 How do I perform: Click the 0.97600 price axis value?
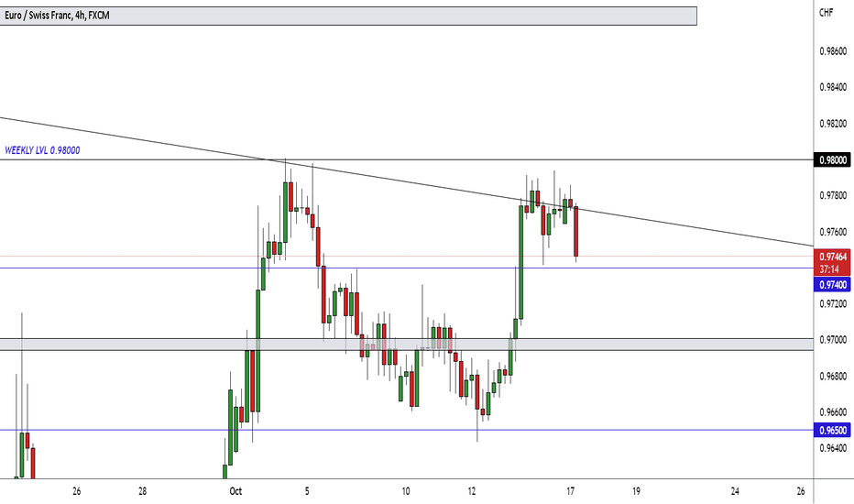(833, 232)
